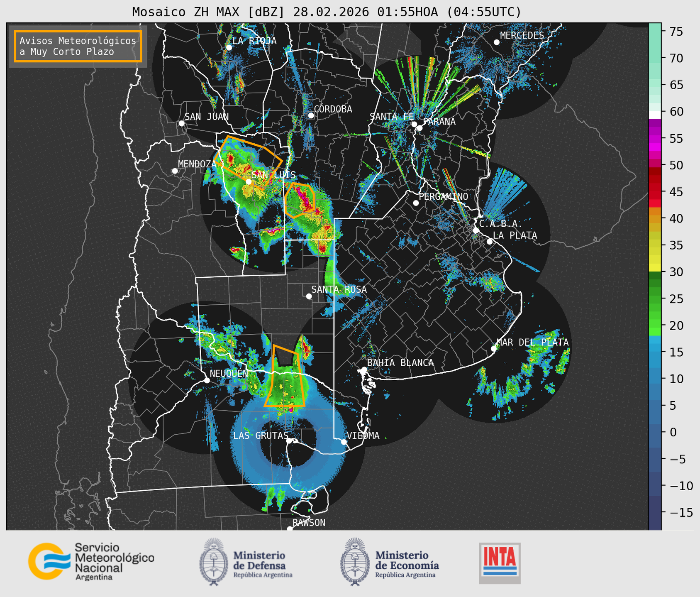Viewport: 700px width, 597px height.
Task: Click the Pergamino city marker
Action: click(x=416, y=203)
